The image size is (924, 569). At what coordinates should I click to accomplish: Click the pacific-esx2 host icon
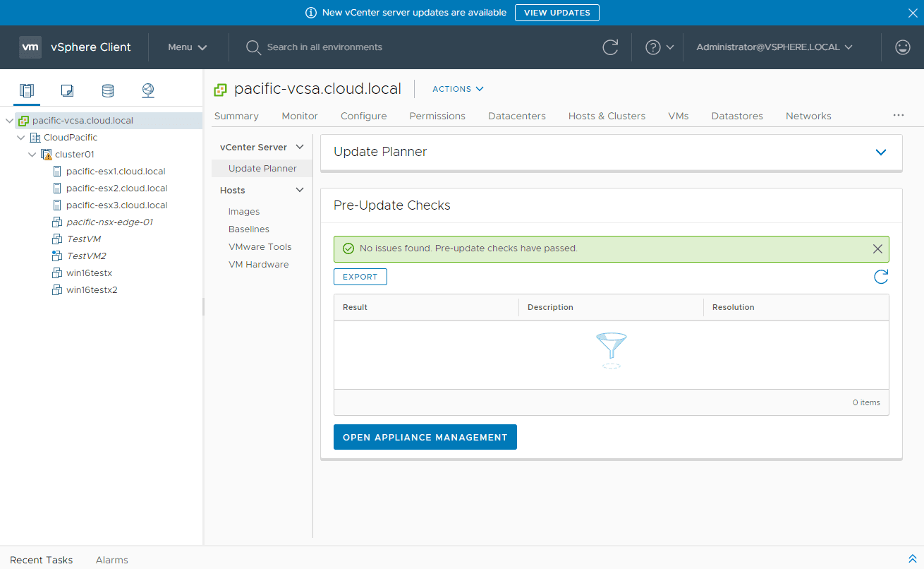pyautogui.click(x=58, y=188)
